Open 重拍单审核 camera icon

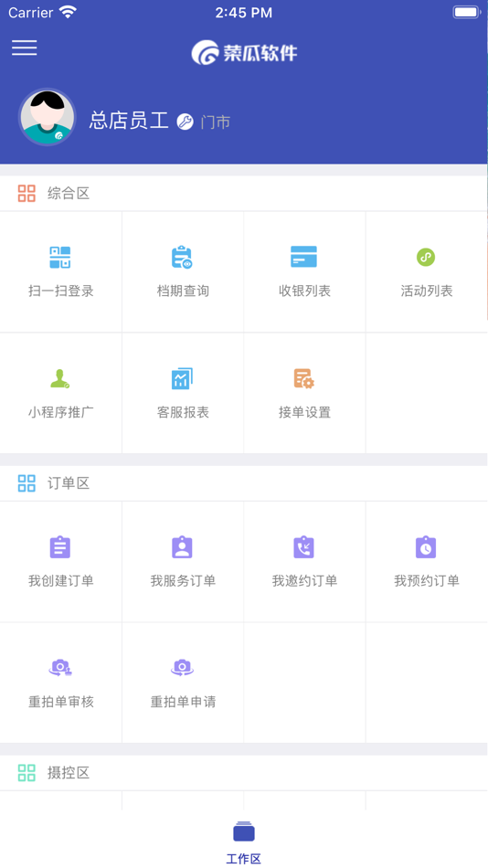pos(60,668)
